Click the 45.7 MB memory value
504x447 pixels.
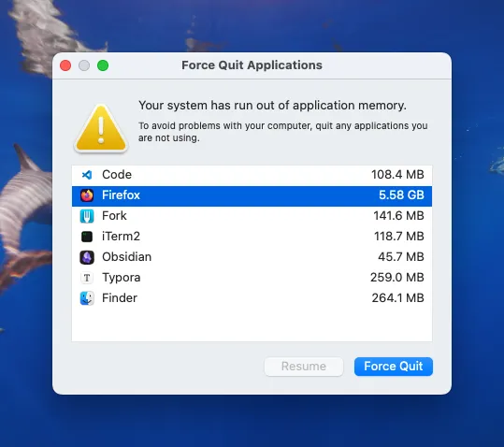401,257
